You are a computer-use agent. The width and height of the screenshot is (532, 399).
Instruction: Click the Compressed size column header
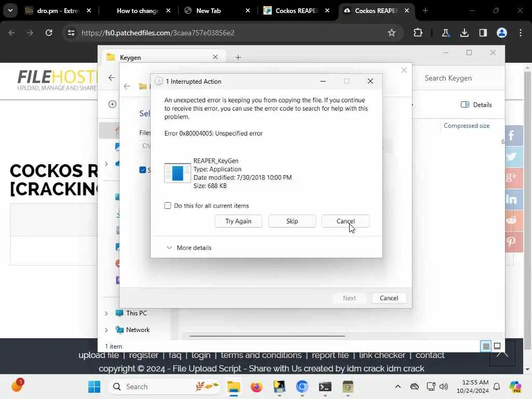[467, 126]
